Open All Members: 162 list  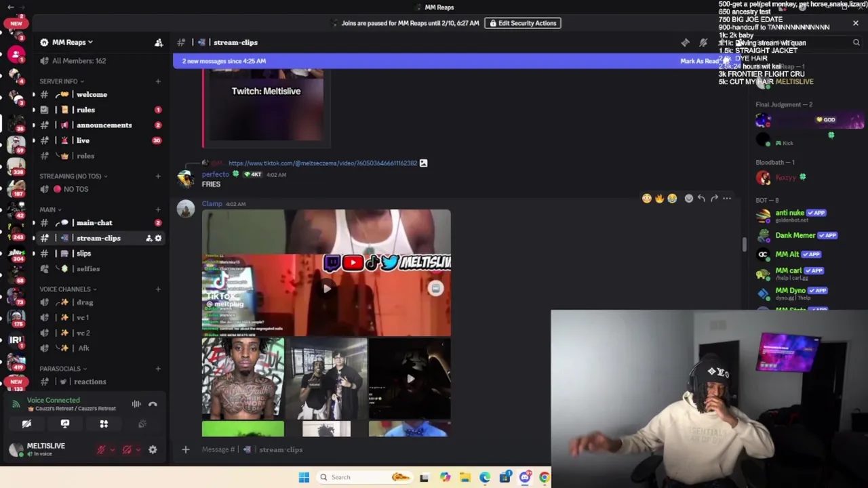(x=79, y=61)
